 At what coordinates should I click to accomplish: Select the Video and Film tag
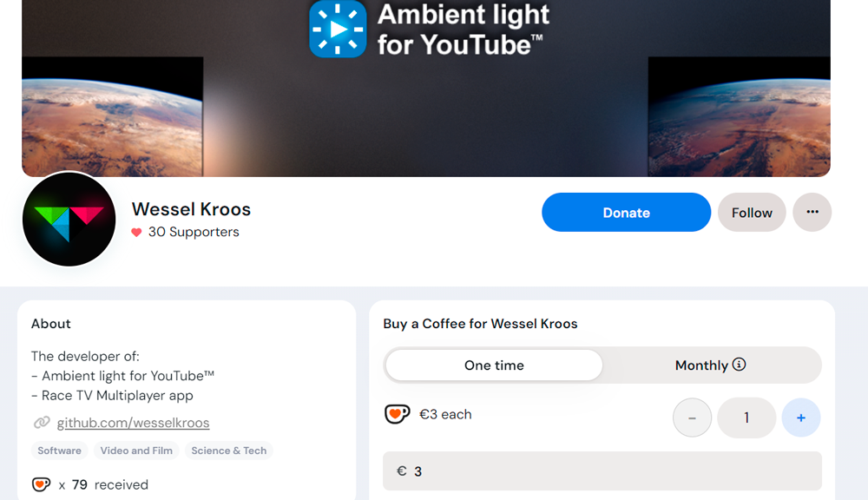pos(136,451)
